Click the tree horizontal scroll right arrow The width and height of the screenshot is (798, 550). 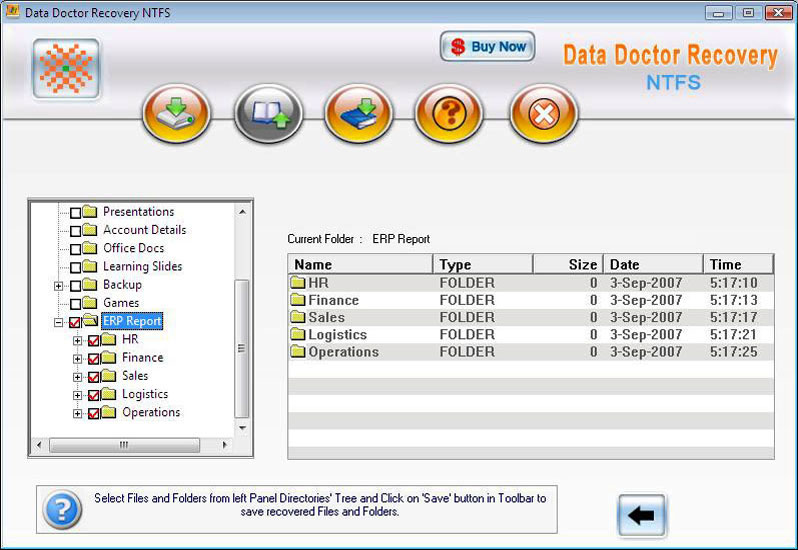click(x=224, y=445)
